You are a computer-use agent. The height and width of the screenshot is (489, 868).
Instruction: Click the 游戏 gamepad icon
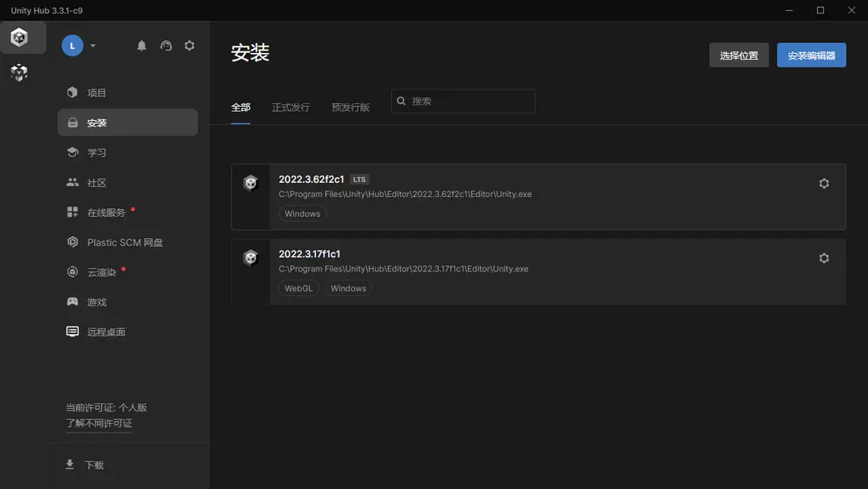(73, 301)
